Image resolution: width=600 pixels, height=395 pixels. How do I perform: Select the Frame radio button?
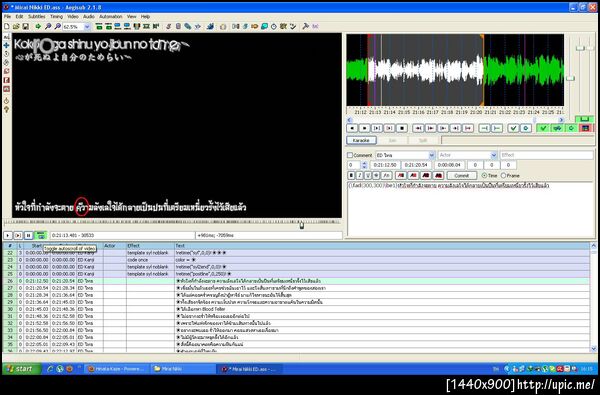point(503,175)
